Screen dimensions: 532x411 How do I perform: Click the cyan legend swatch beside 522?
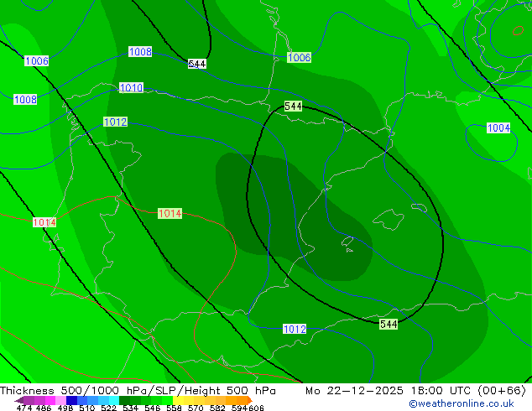(113, 400)
